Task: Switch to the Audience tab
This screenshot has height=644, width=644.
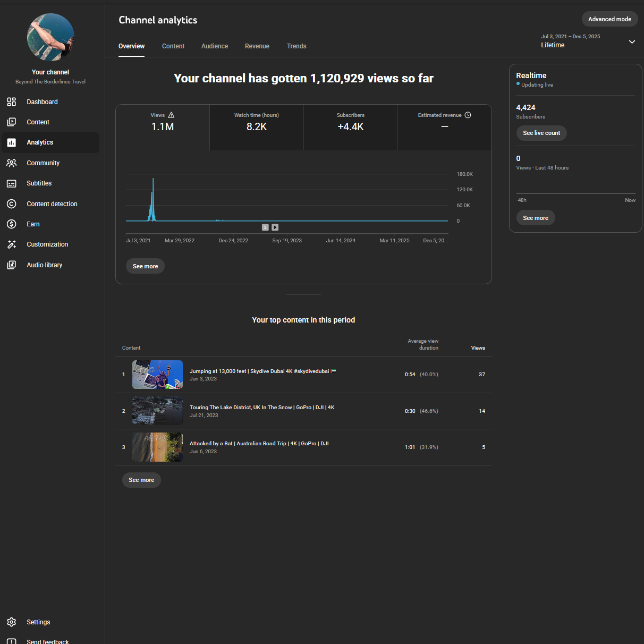Action: pyautogui.click(x=215, y=46)
